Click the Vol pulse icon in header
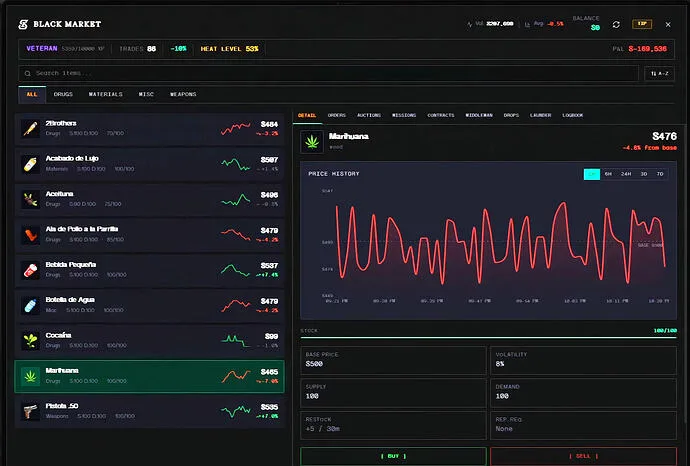Viewport: 690px width, 466px height. point(470,24)
